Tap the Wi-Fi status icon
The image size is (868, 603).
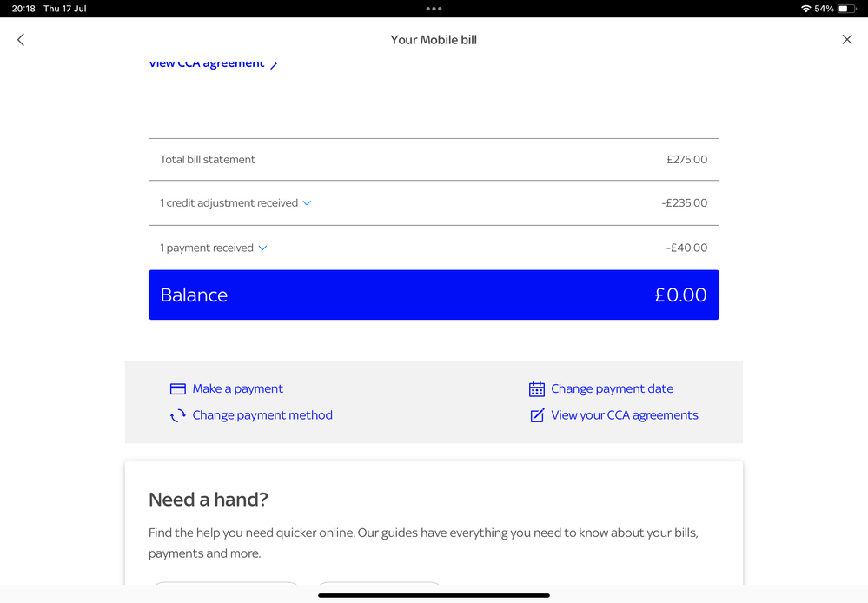(x=805, y=9)
